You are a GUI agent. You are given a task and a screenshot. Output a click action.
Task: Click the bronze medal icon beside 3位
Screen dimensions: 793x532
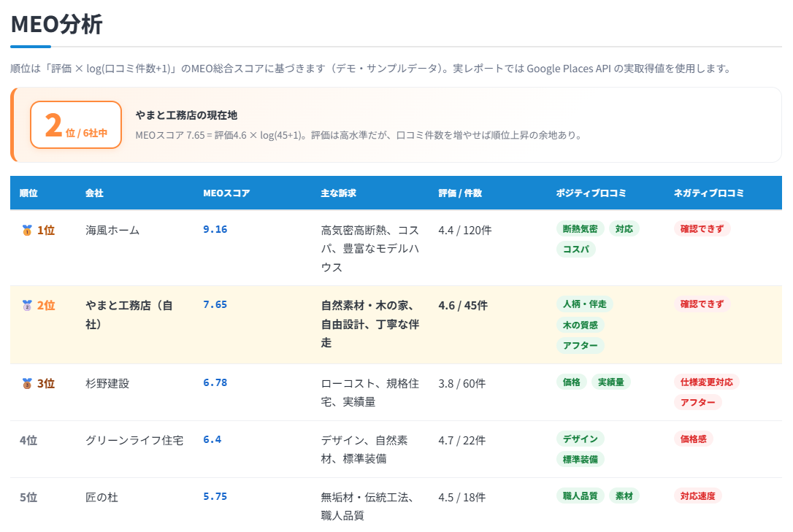(x=27, y=384)
